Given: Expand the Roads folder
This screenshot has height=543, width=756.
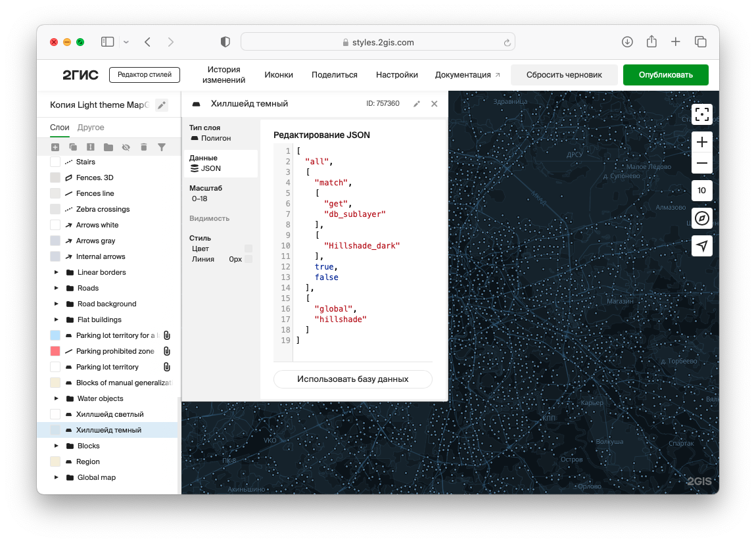Looking at the screenshot, I should coord(57,288).
